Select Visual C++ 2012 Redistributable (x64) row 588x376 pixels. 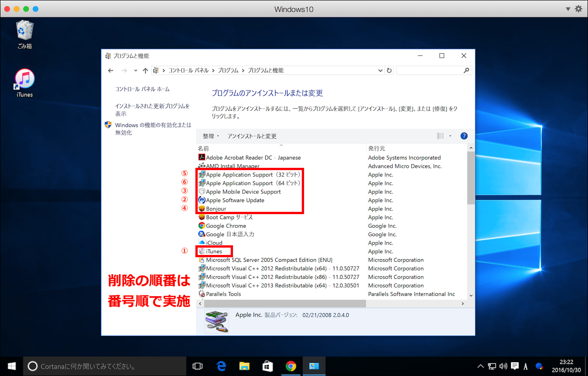(332, 268)
